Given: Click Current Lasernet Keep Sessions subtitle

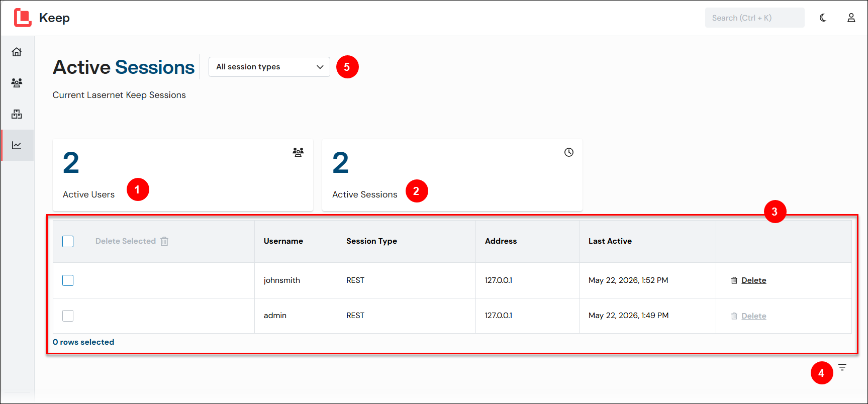Looking at the screenshot, I should click(119, 95).
